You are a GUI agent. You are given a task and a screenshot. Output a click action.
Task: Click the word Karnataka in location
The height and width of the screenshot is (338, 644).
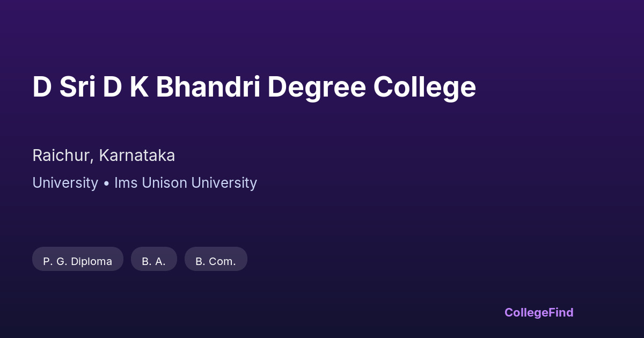pos(137,156)
